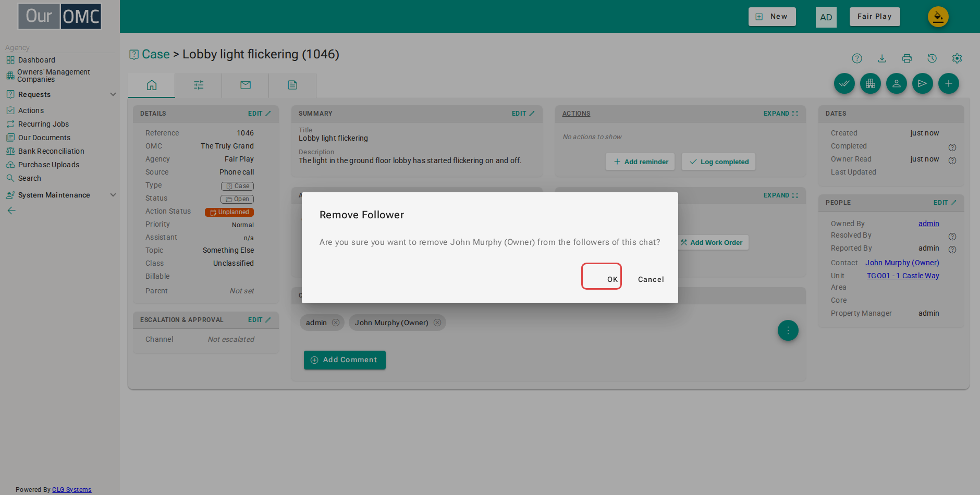Click the Log completed button
980x495 pixels.
[719, 162]
